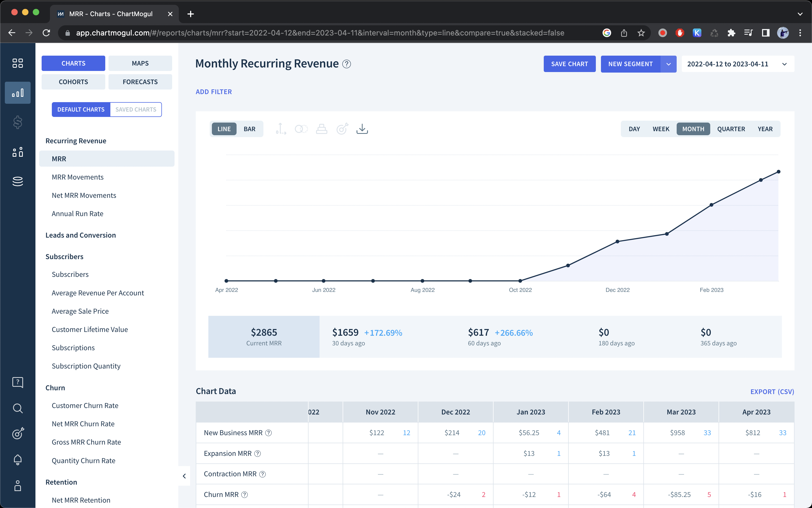This screenshot has width=812, height=508.
Task: Click the browser share icon
Action: pyautogui.click(x=624, y=33)
